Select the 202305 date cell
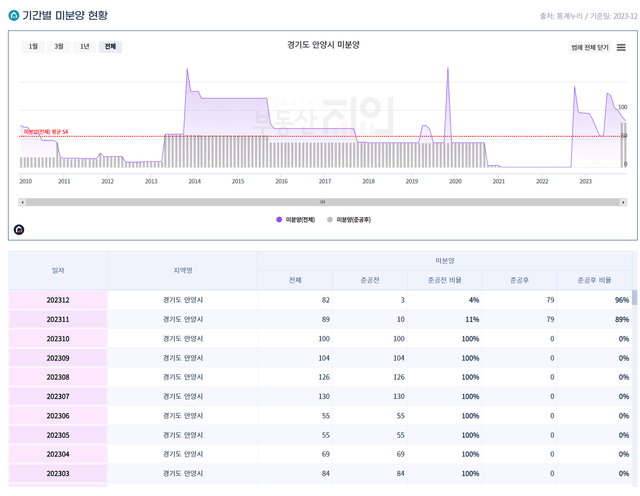This screenshot has width=640, height=496. point(58,435)
